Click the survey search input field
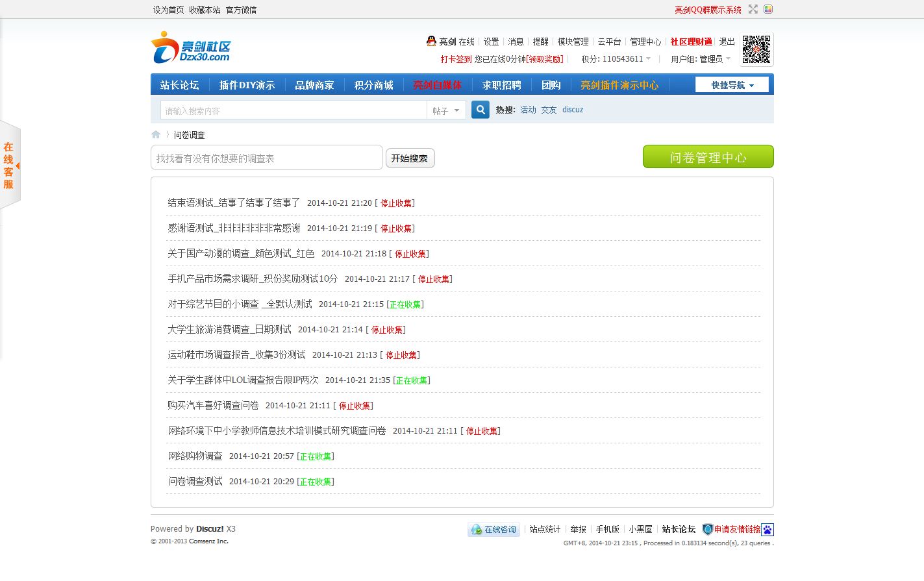924x581 pixels. [266, 158]
